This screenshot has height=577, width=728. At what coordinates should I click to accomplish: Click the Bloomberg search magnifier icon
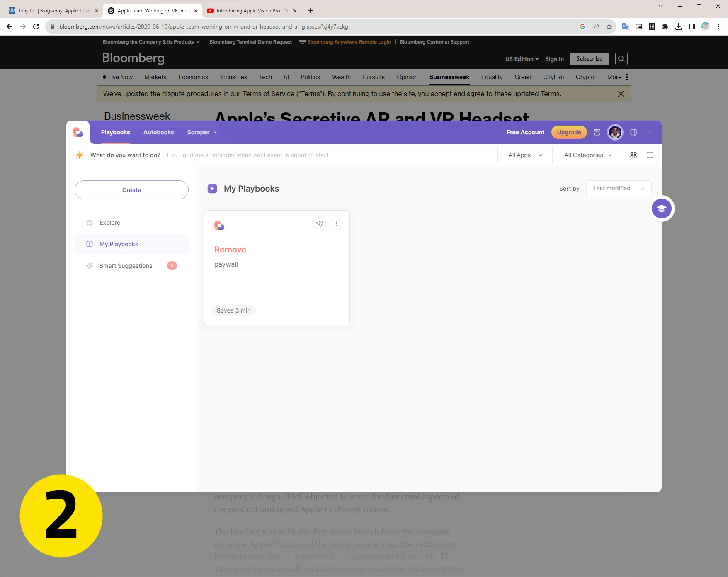[x=621, y=59]
